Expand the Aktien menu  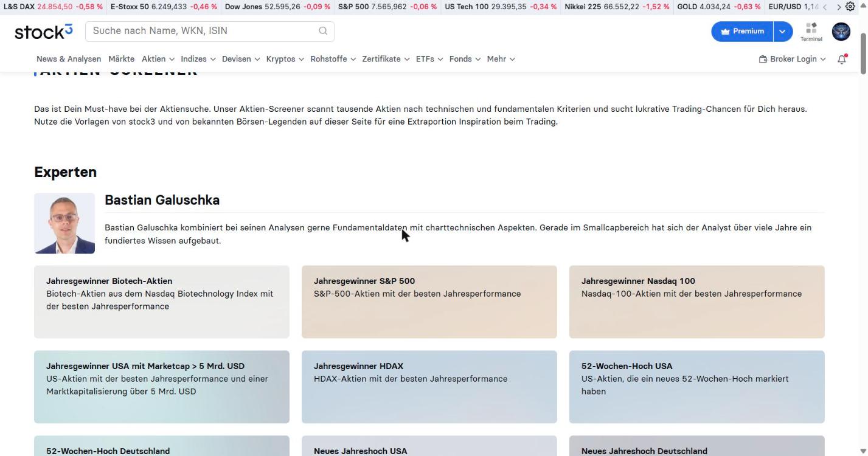pos(158,59)
